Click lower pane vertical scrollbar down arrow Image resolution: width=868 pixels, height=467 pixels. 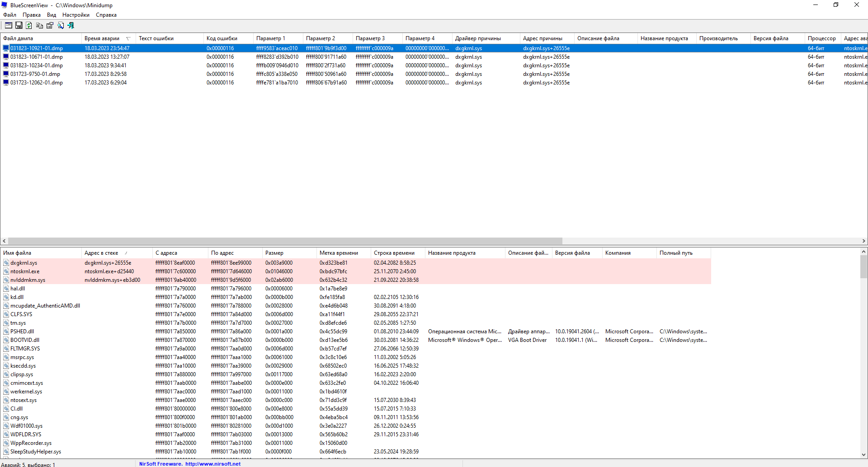(x=863, y=455)
